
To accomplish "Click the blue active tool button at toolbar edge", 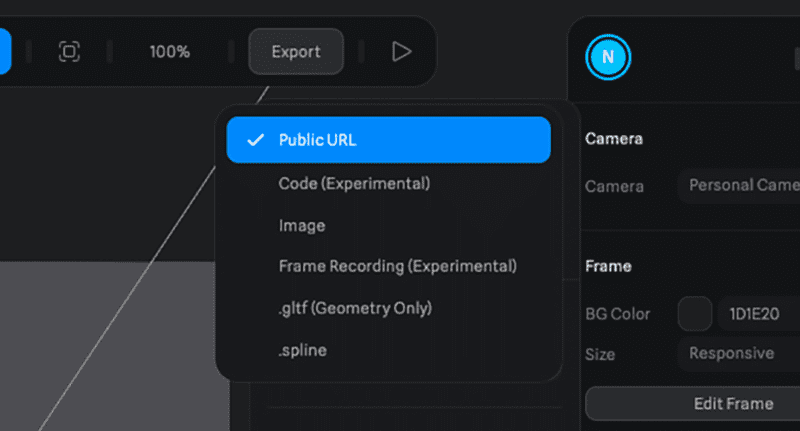I will point(5,51).
